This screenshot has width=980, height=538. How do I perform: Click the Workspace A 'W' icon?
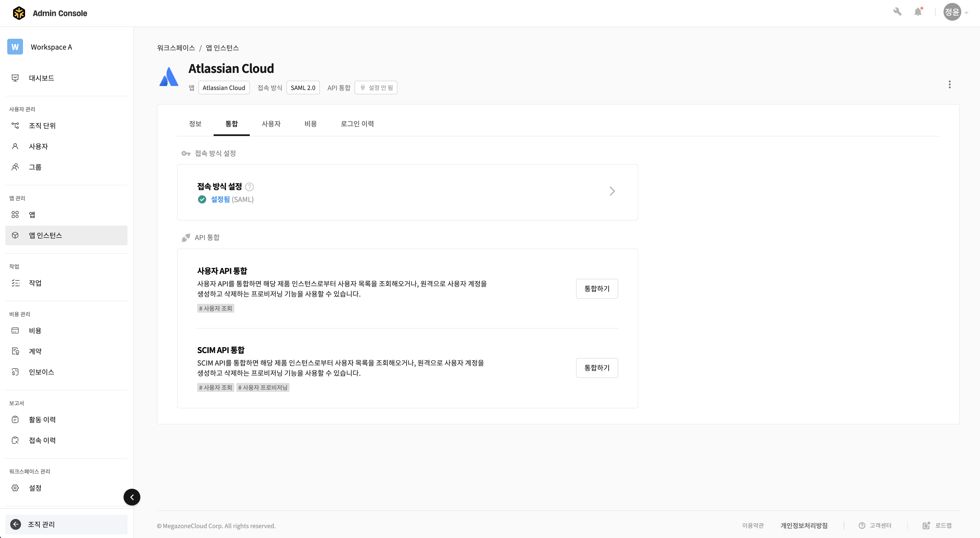click(15, 47)
